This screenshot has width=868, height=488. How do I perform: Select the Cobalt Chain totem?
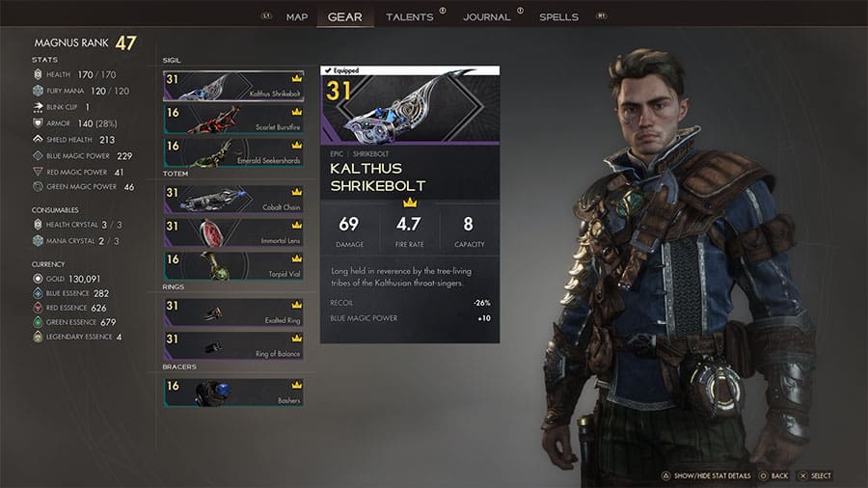(x=233, y=200)
